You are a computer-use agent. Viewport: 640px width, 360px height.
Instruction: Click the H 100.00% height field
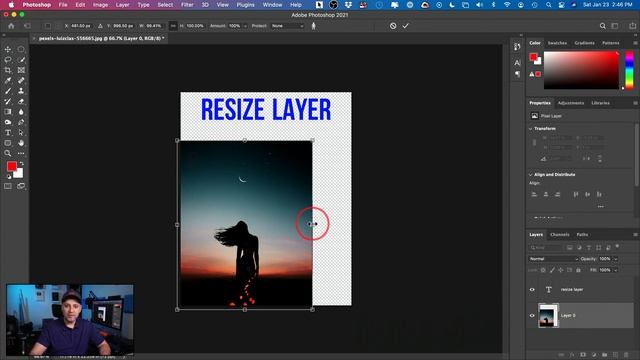[195, 26]
